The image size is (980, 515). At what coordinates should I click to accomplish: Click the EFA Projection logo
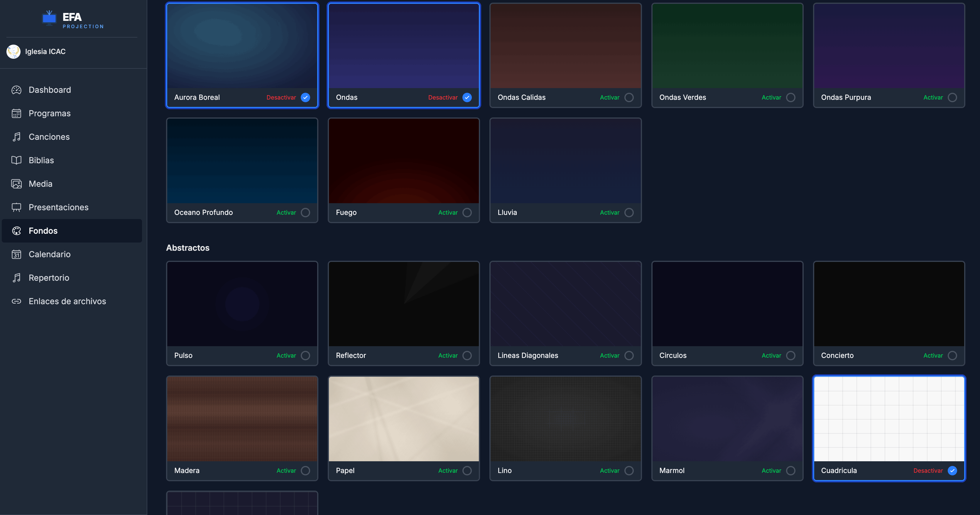coord(72,19)
